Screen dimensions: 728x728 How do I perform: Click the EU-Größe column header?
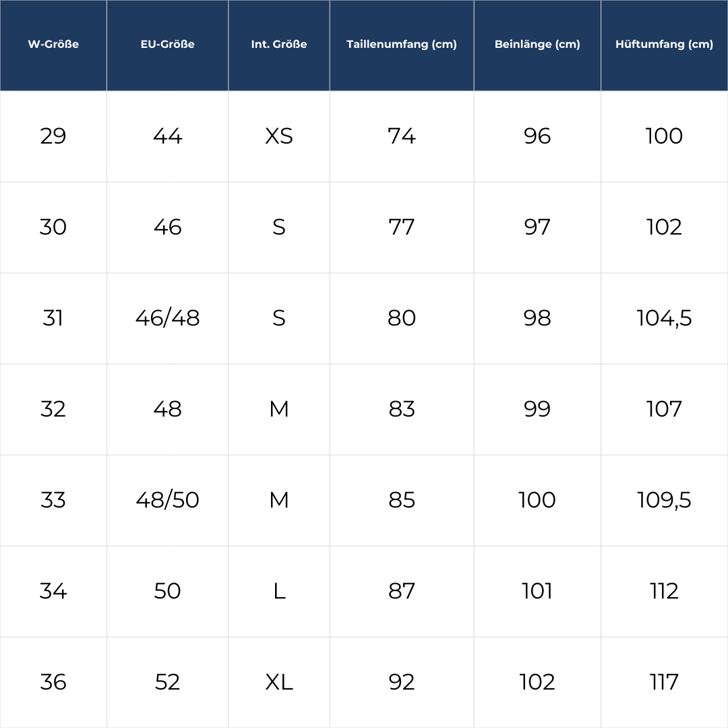(x=167, y=44)
